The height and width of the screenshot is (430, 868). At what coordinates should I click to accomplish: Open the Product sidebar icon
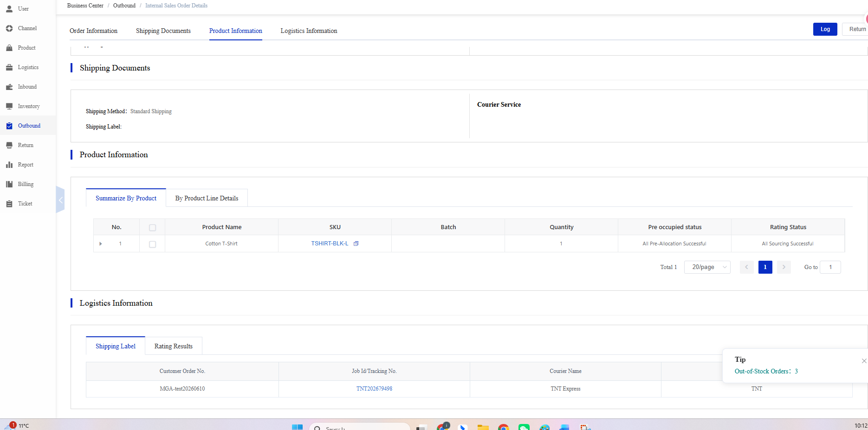(9, 48)
